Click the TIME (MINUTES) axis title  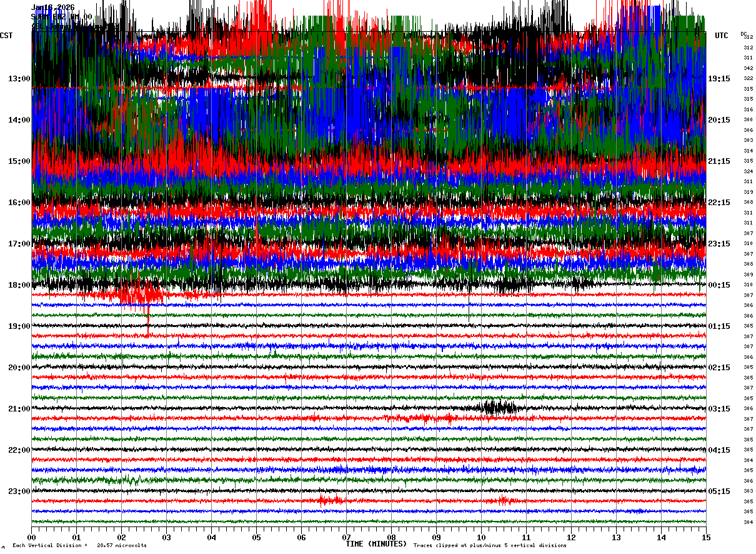tap(376, 543)
